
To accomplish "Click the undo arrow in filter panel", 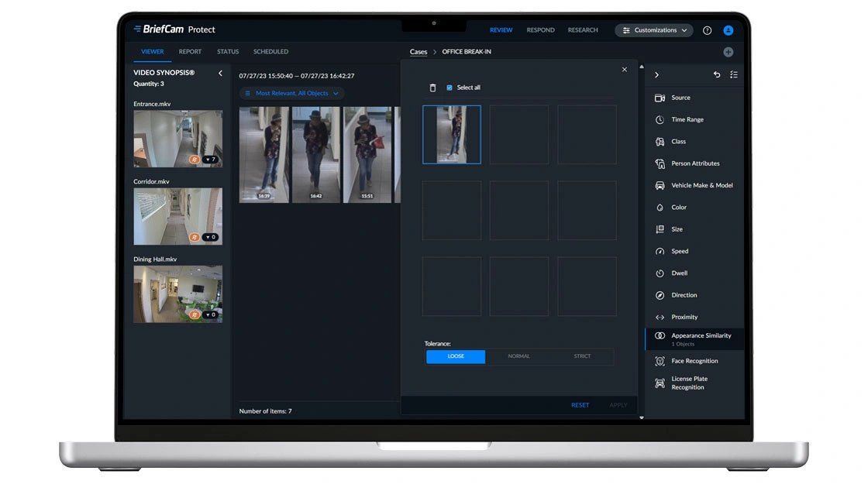I will [717, 75].
